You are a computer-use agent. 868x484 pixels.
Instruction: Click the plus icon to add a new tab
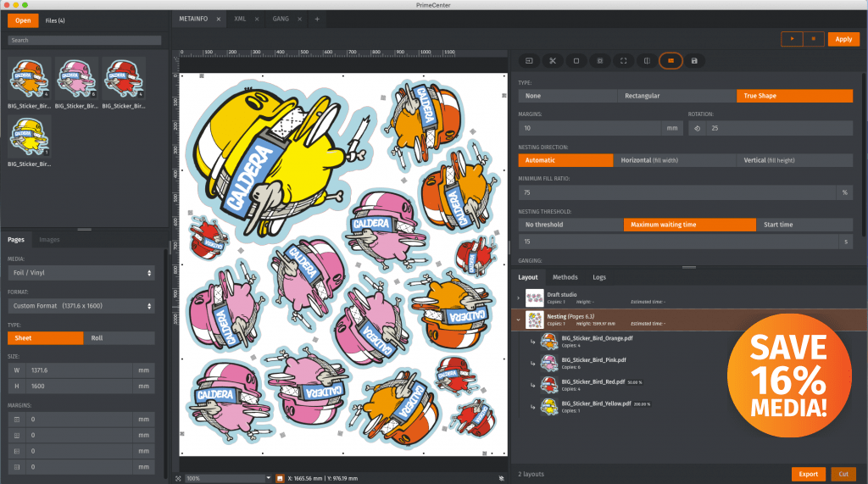[x=317, y=18]
